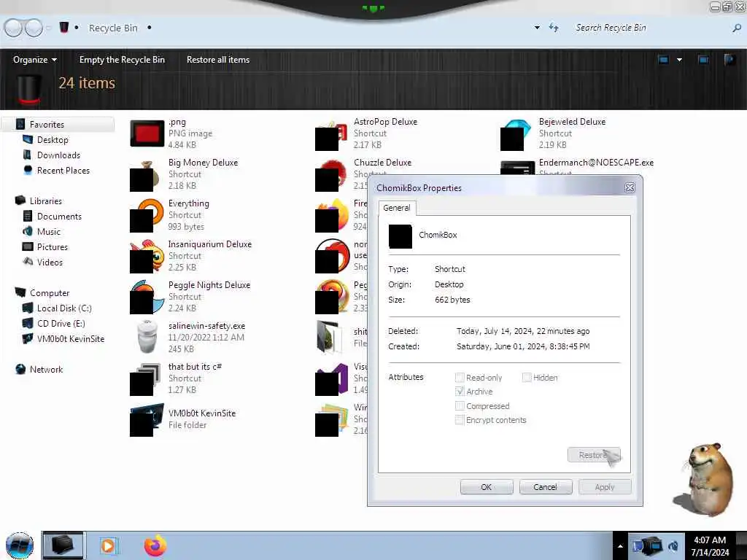
Task: Show hidden system tray icons arrow
Action: pyautogui.click(x=620, y=546)
